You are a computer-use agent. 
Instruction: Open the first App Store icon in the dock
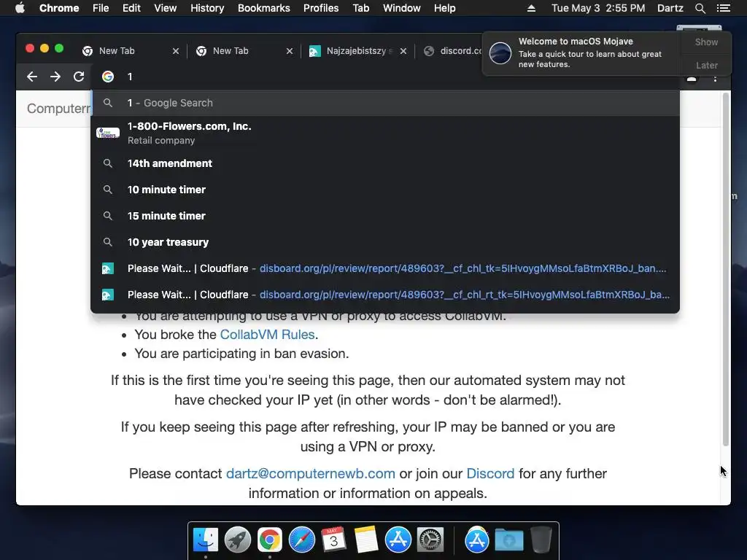pyautogui.click(x=398, y=540)
